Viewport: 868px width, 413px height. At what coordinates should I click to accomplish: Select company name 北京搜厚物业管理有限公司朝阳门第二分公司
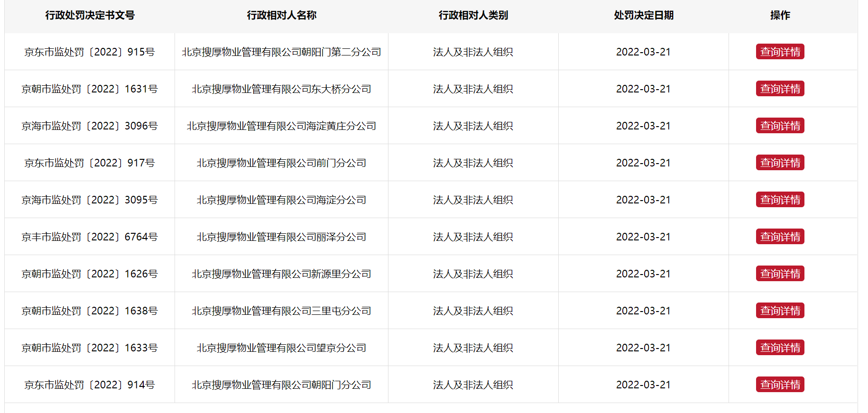281,52
